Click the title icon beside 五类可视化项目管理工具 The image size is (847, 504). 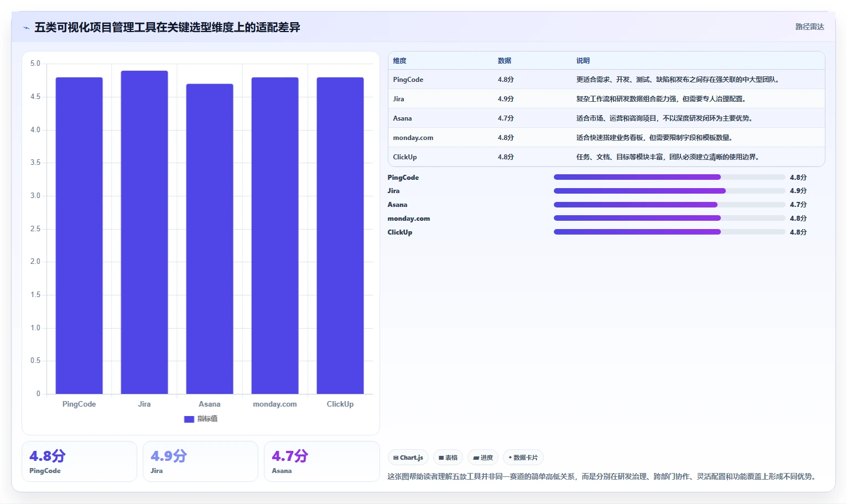point(26,28)
